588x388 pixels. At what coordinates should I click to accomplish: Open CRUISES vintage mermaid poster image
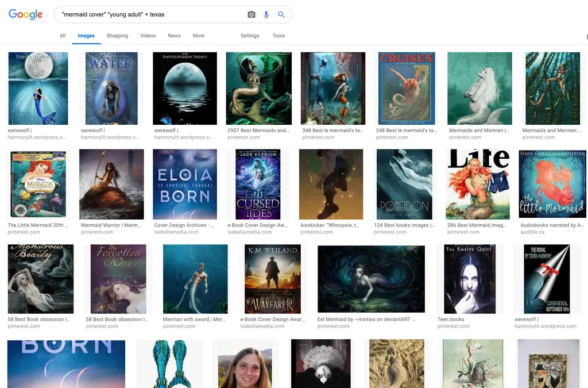click(407, 89)
